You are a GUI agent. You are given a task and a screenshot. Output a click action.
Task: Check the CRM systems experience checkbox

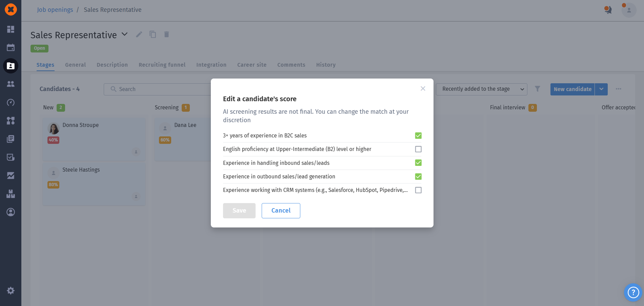pos(418,190)
